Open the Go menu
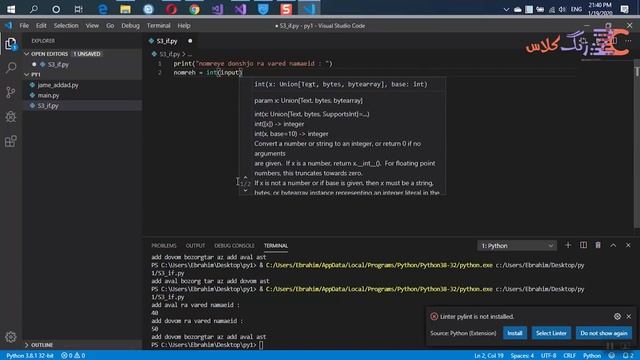Screen dimensions: 640x360 [x=110, y=25]
